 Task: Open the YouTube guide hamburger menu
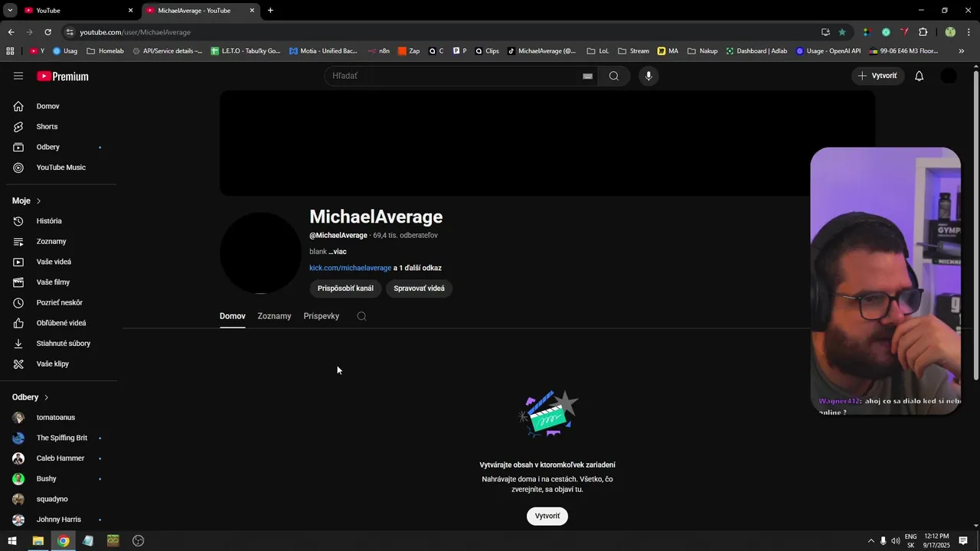(x=18, y=76)
